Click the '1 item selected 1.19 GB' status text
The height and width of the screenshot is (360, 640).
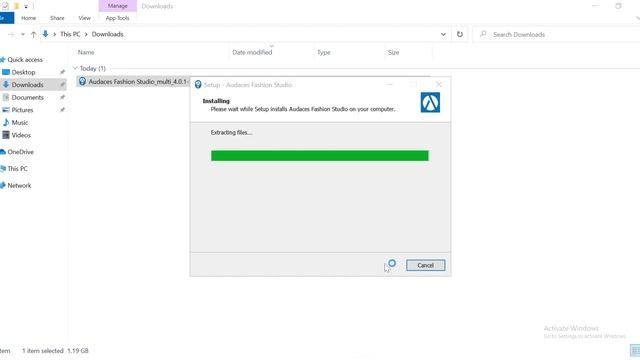pyautogui.click(x=55, y=351)
